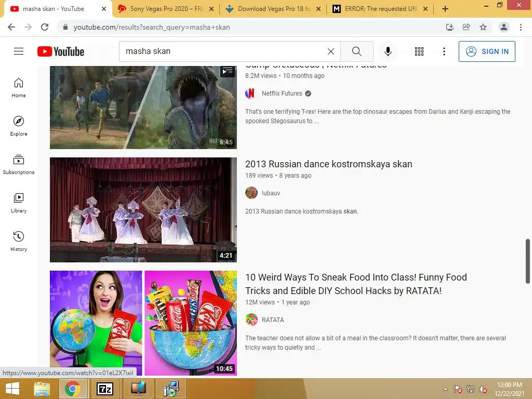
Task: Open the Russian dance video thumbnail
Action: point(143,210)
